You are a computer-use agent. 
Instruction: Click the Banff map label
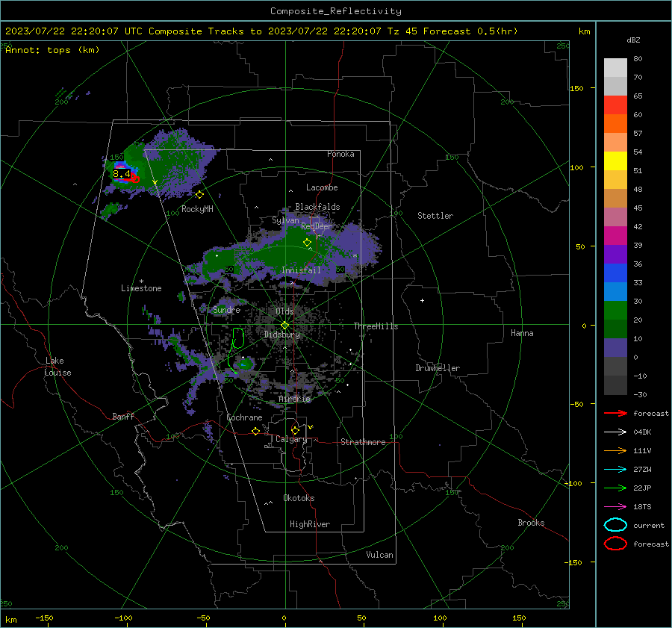(123, 417)
